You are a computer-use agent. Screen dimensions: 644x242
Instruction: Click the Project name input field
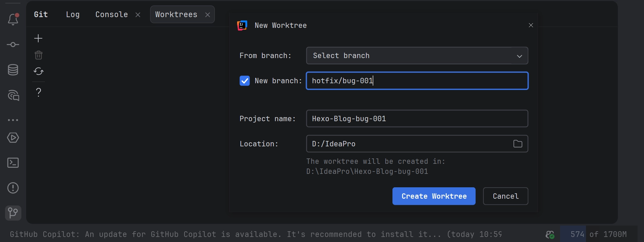(x=417, y=119)
